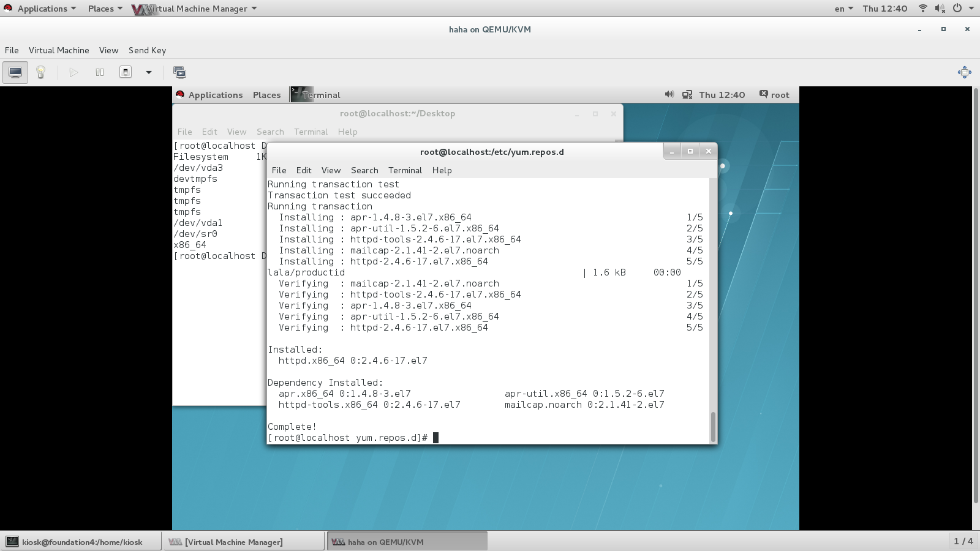980x551 pixels.
Task: Click 'Transaction test succeeded' line
Action: click(x=339, y=195)
